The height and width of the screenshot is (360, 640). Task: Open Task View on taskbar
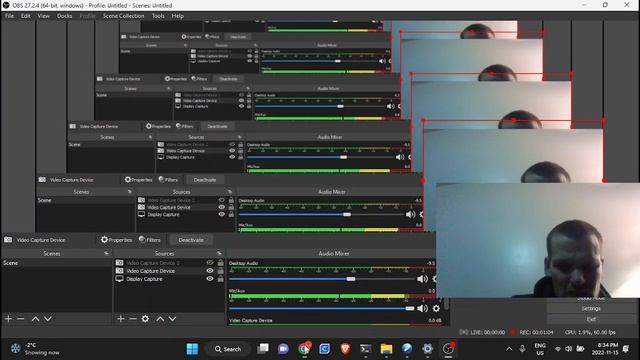[263, 349]
